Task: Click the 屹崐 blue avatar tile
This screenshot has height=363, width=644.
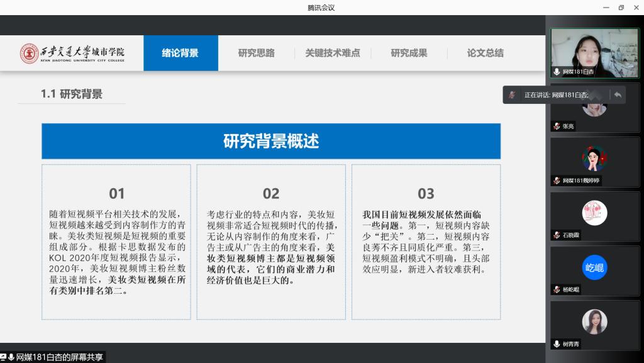Action: click(594, 267)
